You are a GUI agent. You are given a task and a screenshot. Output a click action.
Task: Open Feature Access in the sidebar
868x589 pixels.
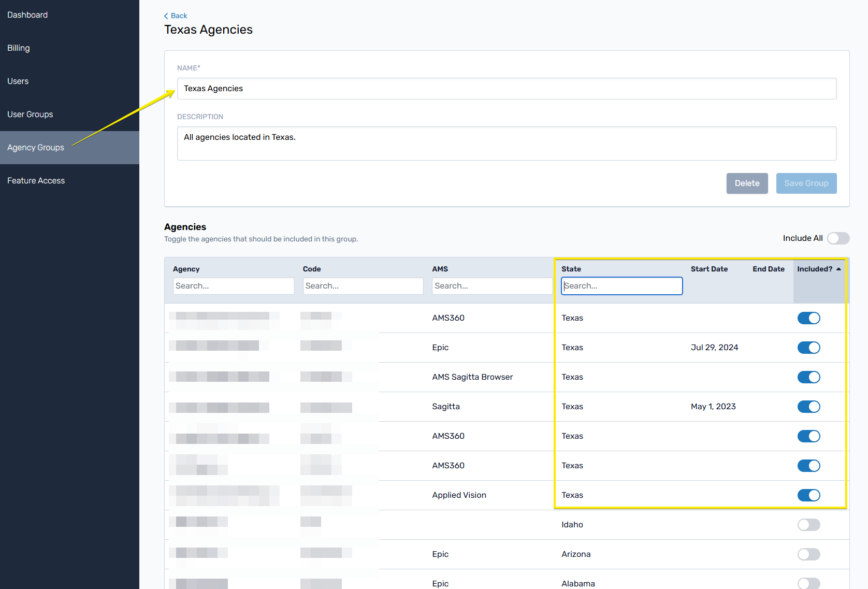36,181
